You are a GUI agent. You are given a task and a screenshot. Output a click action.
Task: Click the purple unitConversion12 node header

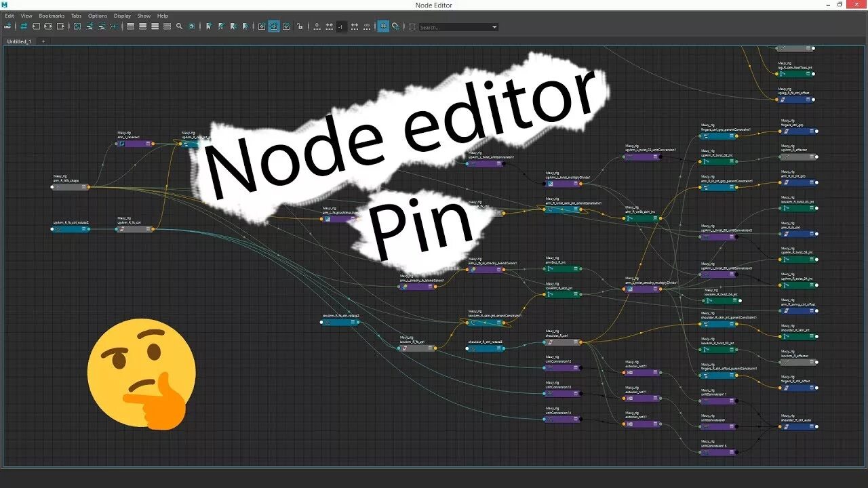pyautogui.click(x=562, y=367)
